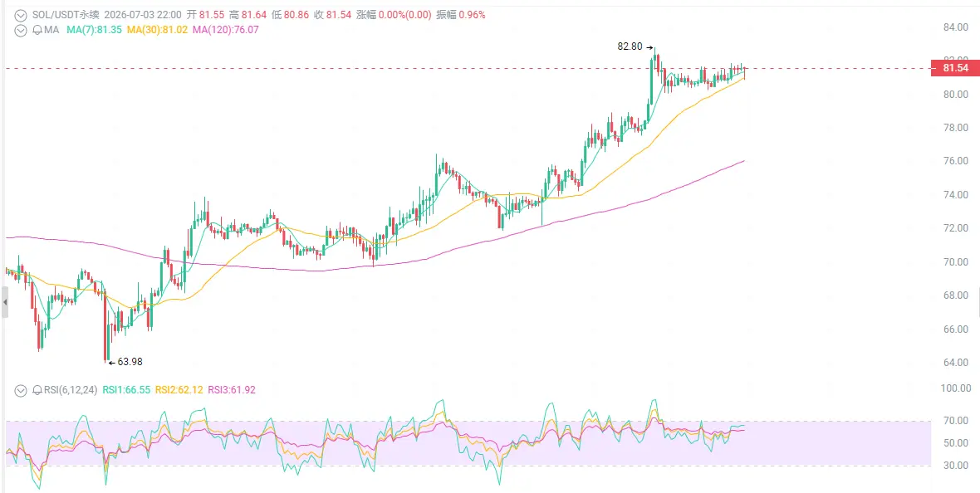
Task: Click the 70.00 price axis label
Action: 956,261
